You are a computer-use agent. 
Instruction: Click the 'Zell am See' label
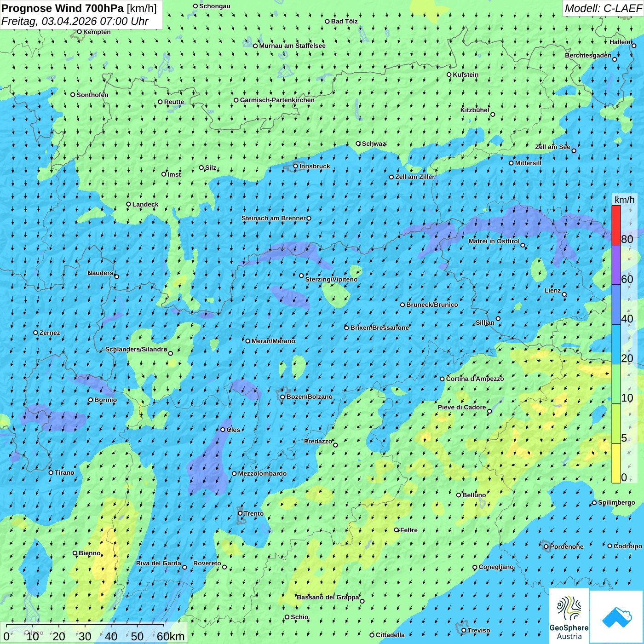click(x=552, y=147)
